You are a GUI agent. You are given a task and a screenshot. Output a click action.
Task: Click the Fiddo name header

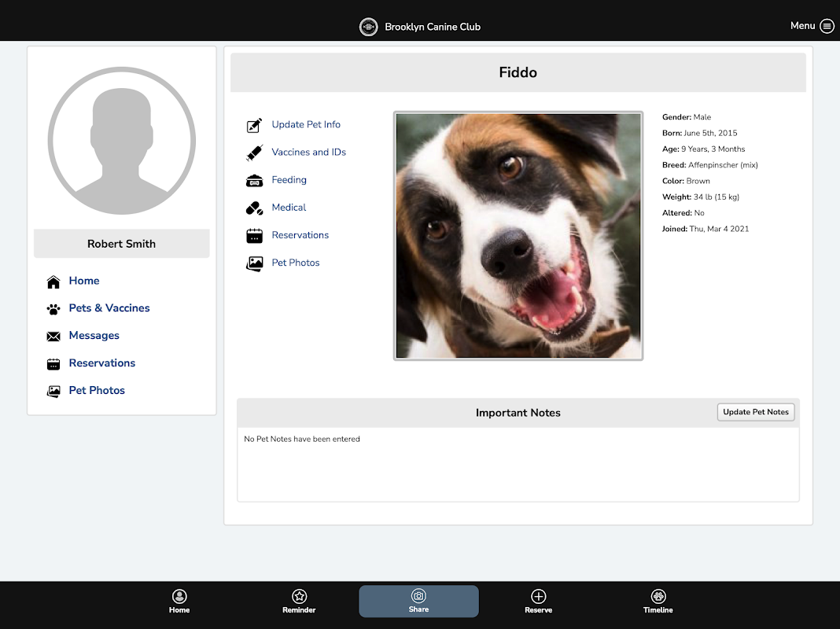518,72
